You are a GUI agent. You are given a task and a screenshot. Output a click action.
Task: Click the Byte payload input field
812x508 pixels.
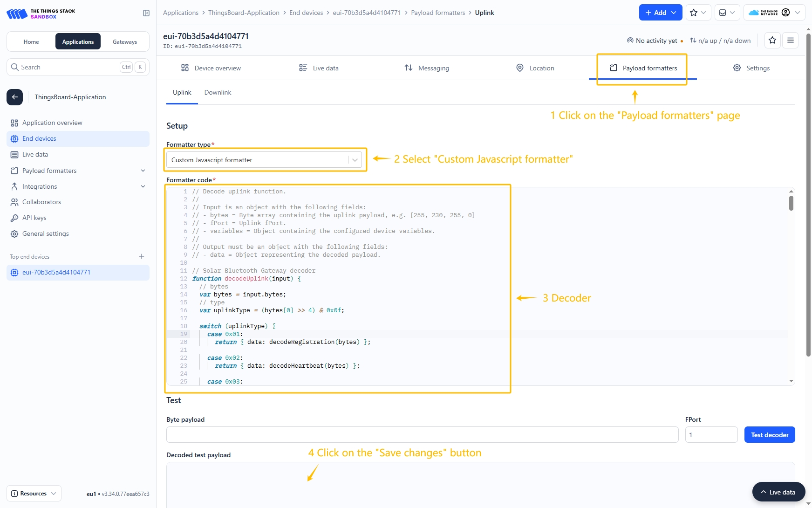click(x=422, y=435)
